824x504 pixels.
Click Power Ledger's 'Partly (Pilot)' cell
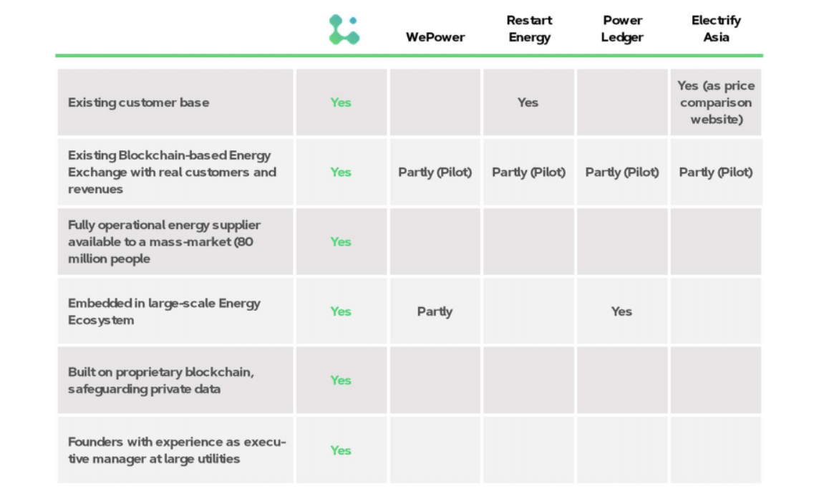coord(621,172)
